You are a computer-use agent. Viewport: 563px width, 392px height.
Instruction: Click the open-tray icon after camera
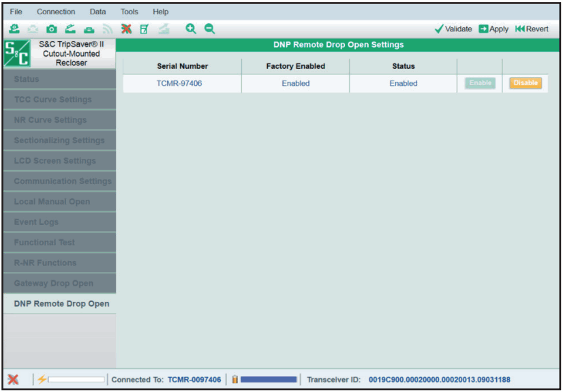[x=70, y=29]
